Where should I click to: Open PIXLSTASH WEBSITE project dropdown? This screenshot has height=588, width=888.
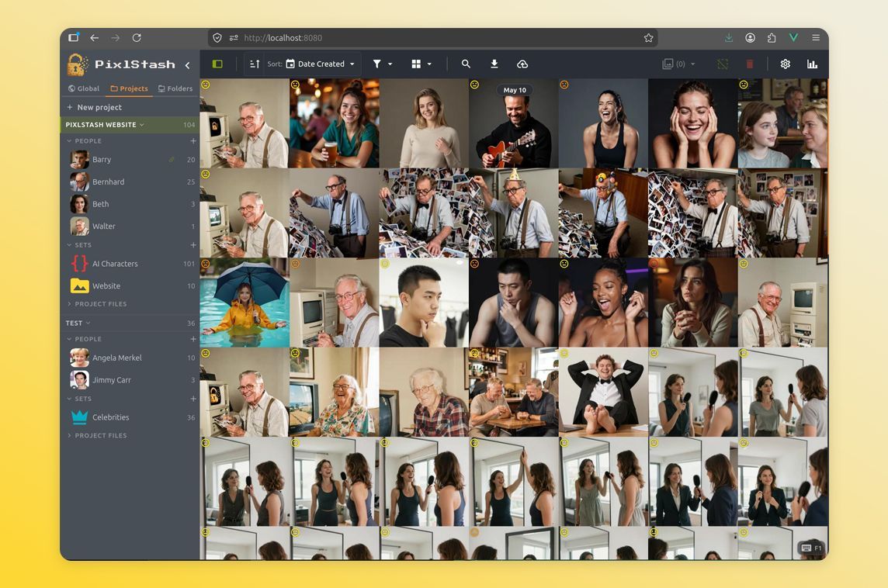105,125
